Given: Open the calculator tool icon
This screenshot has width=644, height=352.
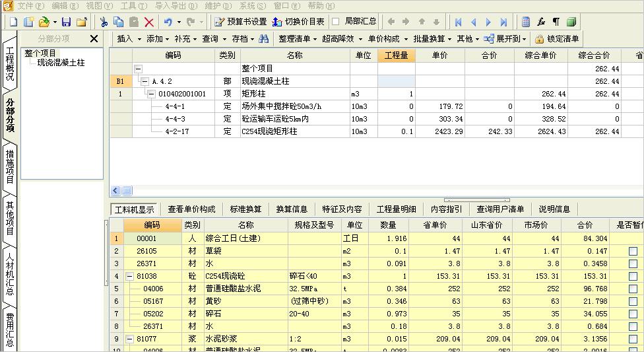Looking at the screenshot, I should pyautogui.click(x=526, y=22).
